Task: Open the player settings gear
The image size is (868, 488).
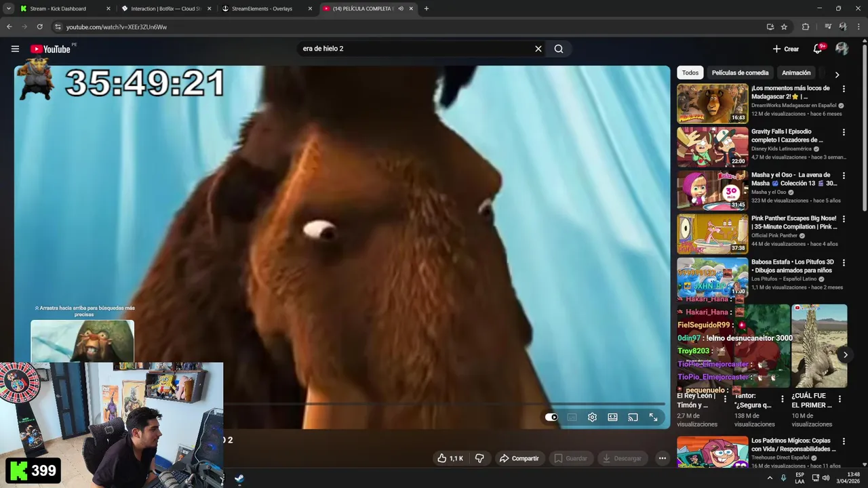Action: [x=592, y=418]
